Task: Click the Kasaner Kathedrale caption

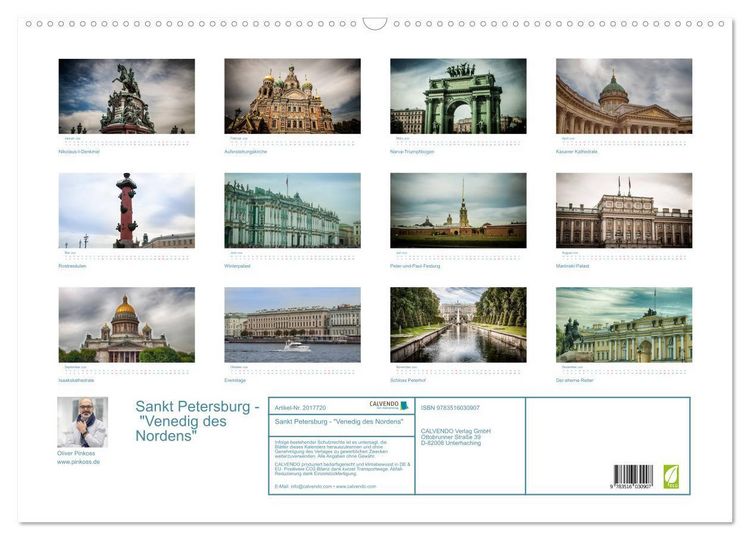Action: 576,152
